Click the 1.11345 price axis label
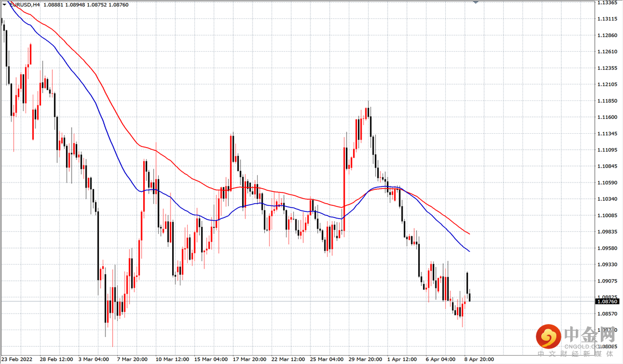The image size is (623, 364). tap(607, 133)
